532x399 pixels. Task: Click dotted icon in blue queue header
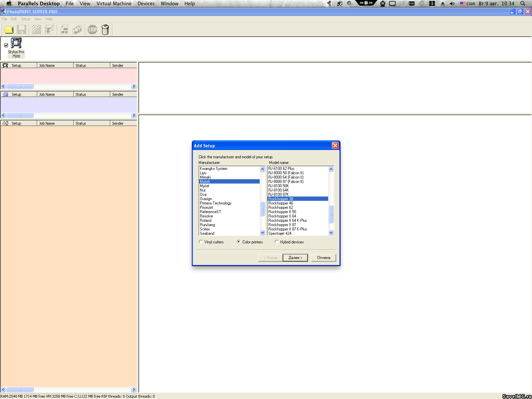pos(5,94)
